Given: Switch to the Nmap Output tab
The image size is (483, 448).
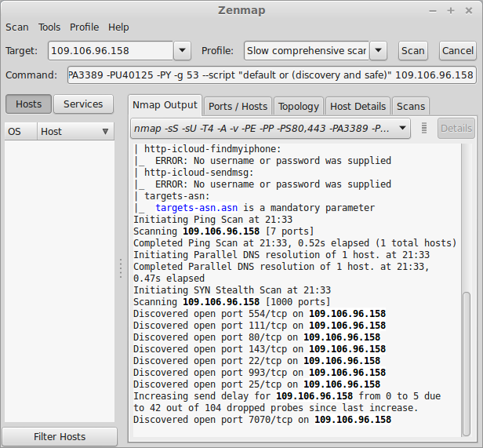Looking at the screenshot, I should click(x=165, y=105).
